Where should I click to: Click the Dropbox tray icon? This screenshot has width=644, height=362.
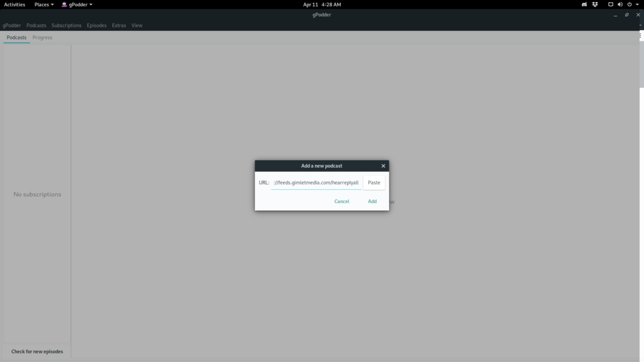click(595, 4)
